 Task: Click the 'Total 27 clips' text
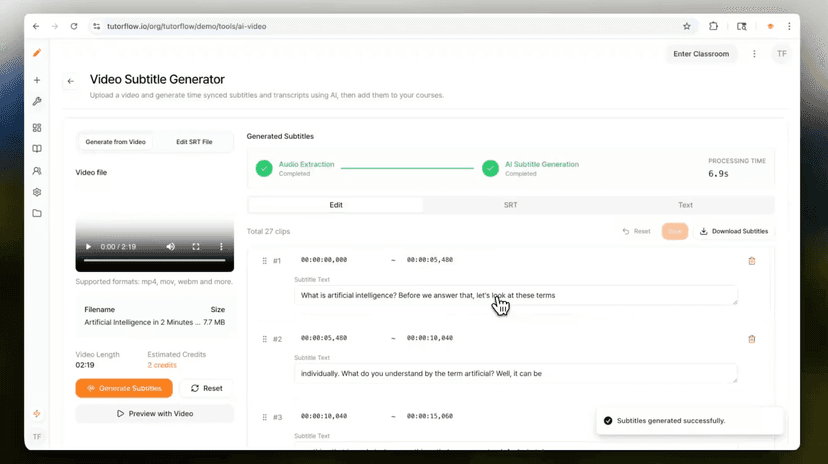[268, 231]
